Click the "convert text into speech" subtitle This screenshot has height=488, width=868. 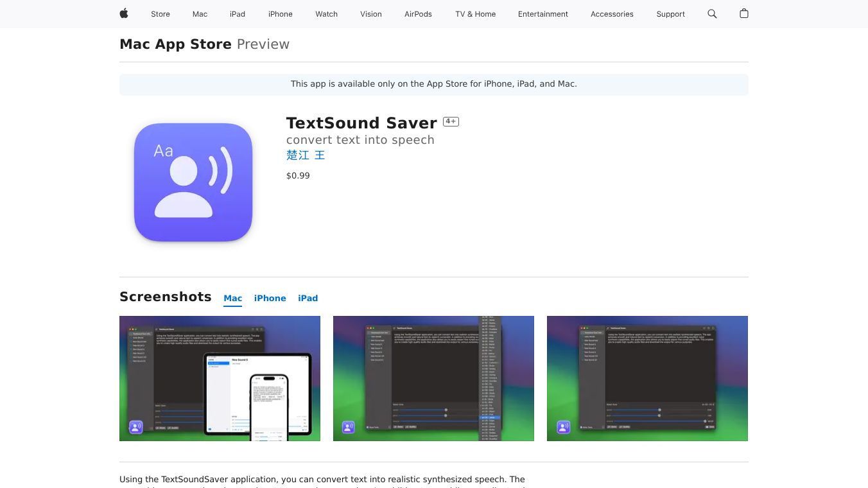[360, 140]
